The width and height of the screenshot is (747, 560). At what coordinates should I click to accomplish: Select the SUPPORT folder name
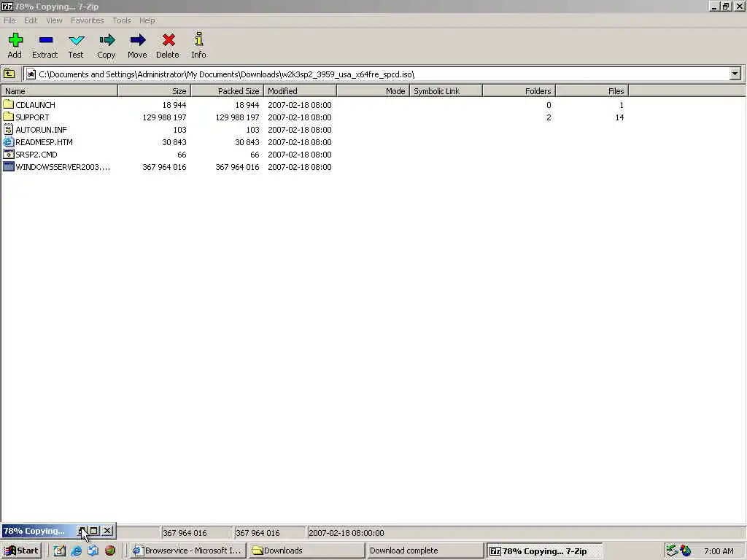click(x=32, y=117)
